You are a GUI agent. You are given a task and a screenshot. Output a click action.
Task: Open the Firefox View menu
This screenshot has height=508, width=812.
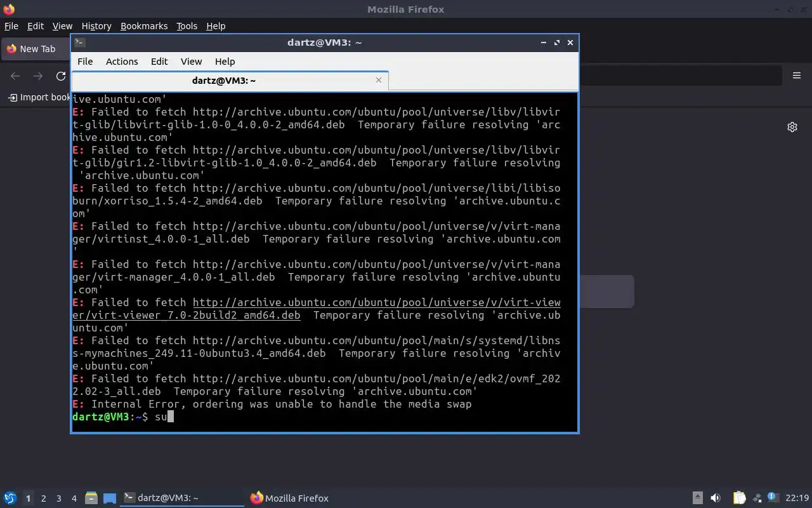[x=62, y=26]
